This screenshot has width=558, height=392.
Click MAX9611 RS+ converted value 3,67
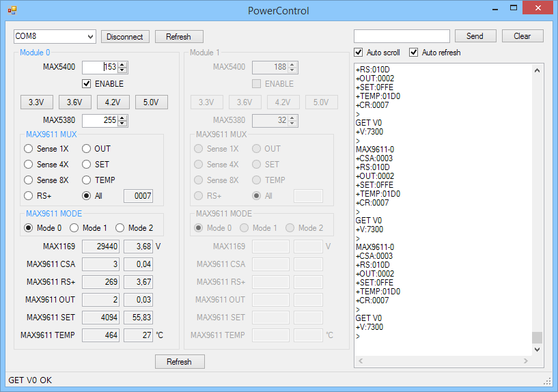coord(139,282)
